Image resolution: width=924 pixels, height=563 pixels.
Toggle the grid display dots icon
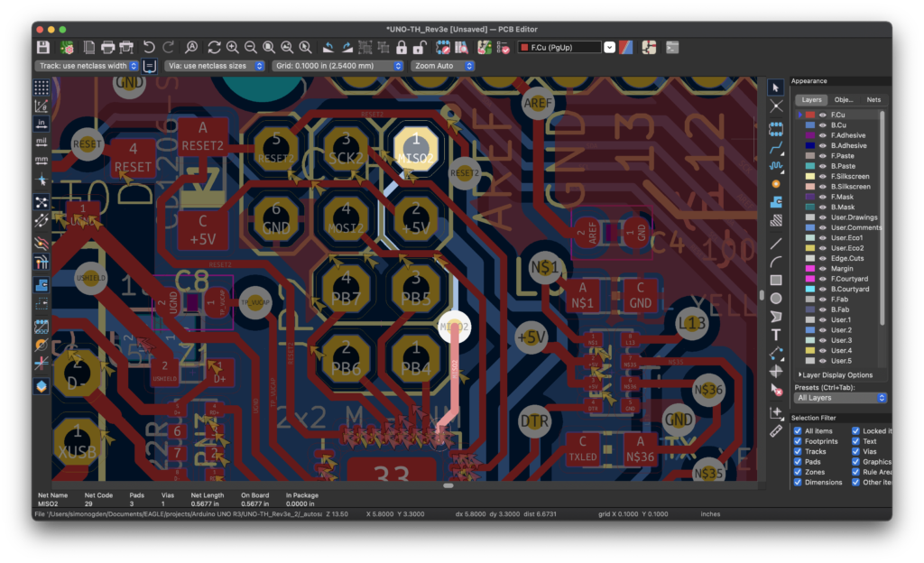pos(42,88)
